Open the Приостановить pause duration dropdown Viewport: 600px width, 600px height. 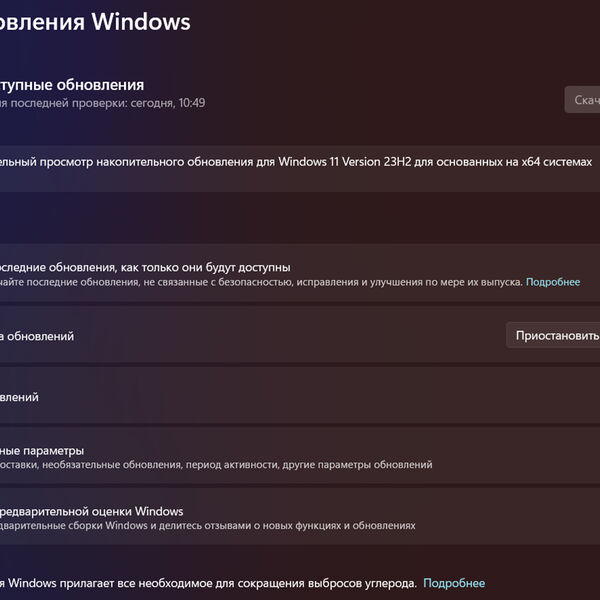tap(555, 336)
